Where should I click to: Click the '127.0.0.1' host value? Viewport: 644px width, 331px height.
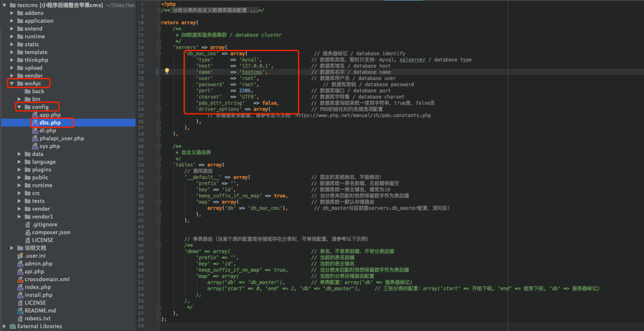(x=256, y=66)
